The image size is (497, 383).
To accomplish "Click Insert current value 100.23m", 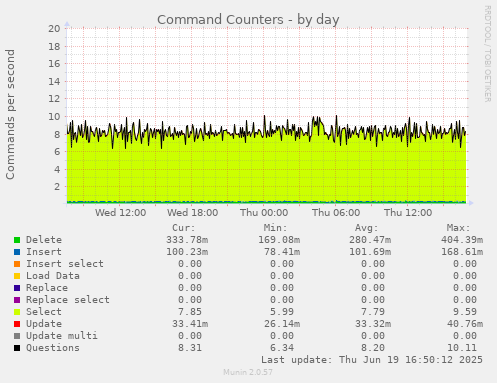I will (187, 252).
